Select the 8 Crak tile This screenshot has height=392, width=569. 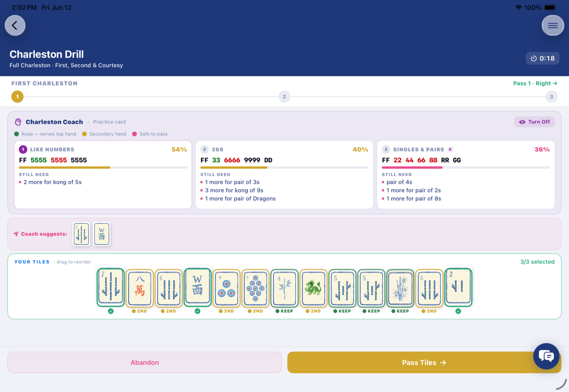140,288
